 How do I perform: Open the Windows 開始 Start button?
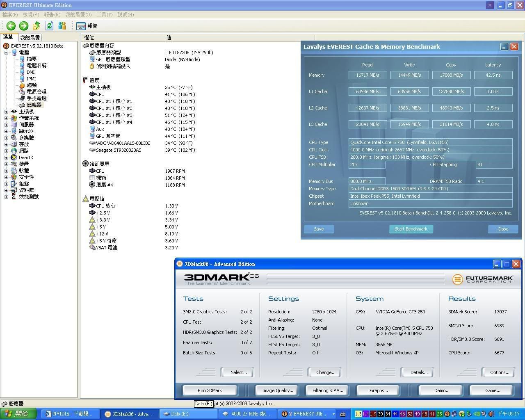click(x=18, y=414)
